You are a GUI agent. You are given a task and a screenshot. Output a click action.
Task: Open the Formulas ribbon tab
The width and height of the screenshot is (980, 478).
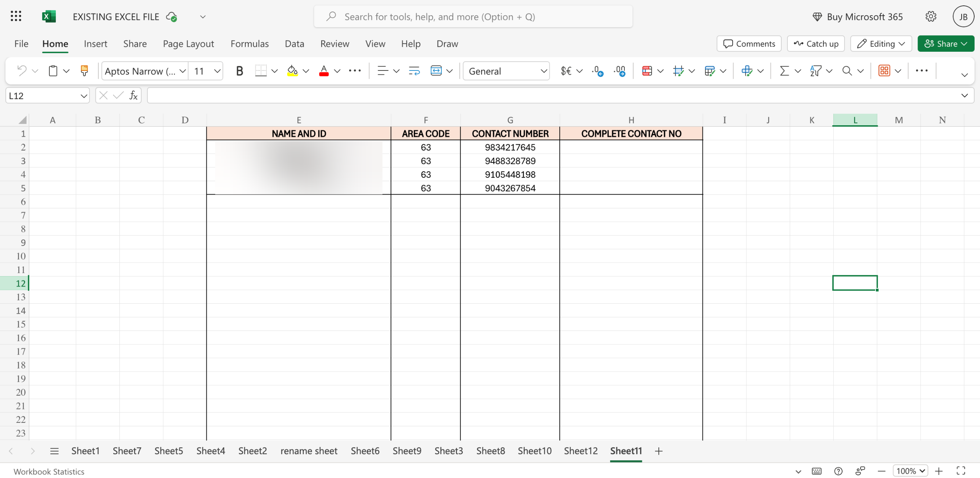click(x=250, y=44)
